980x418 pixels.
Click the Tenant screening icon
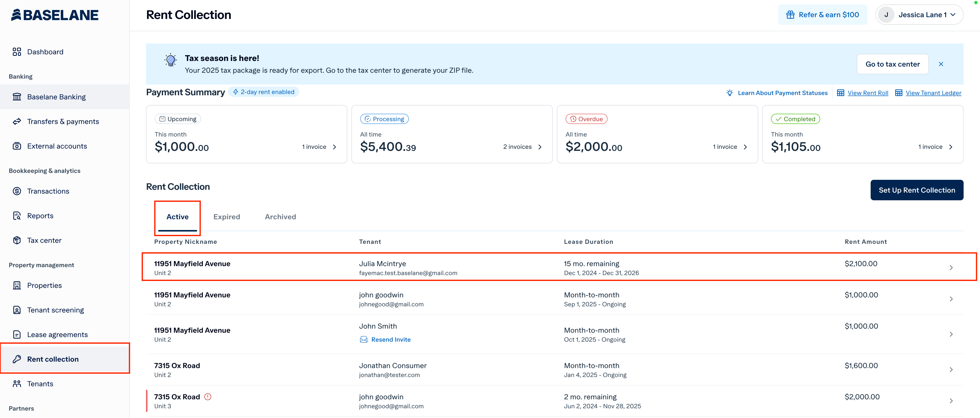tap(17, 310)
